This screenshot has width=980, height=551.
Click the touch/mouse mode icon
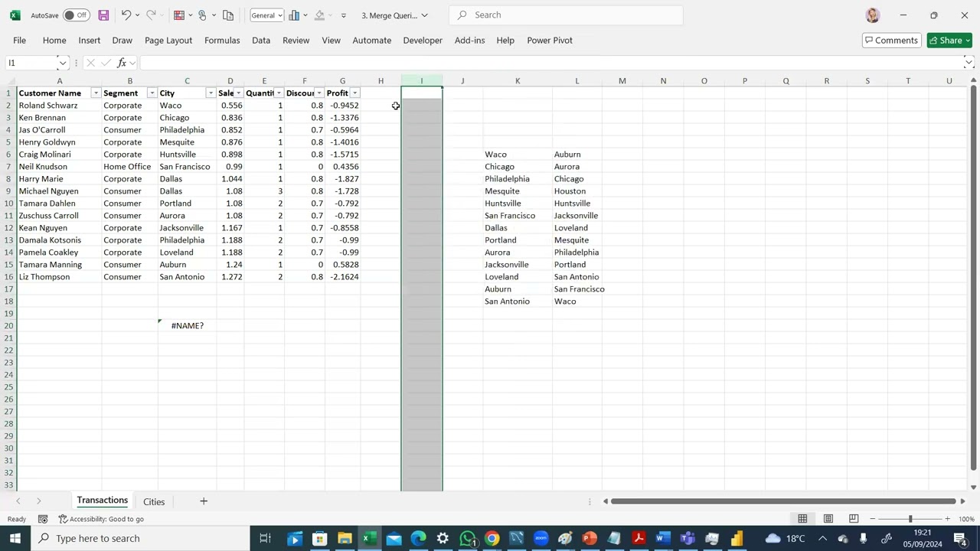click(202, 15)
